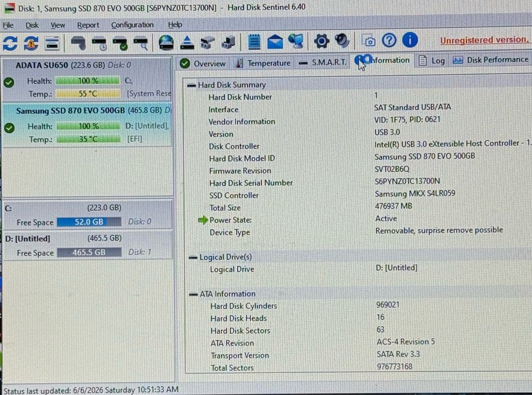
Task: Click the 35 °C temperature bar
Action: pyautogui.click(x=88, y=139)
